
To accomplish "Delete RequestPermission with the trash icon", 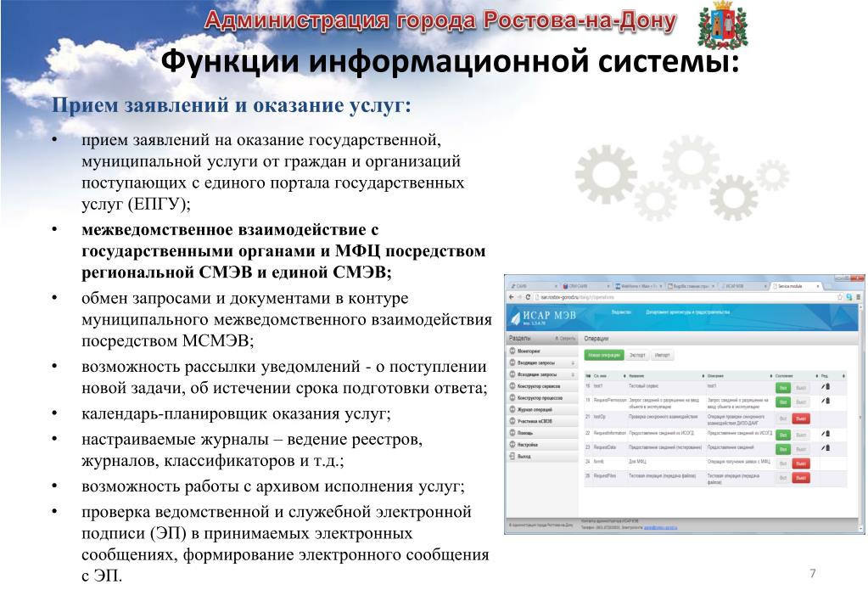I will click(x=828, y=401).
